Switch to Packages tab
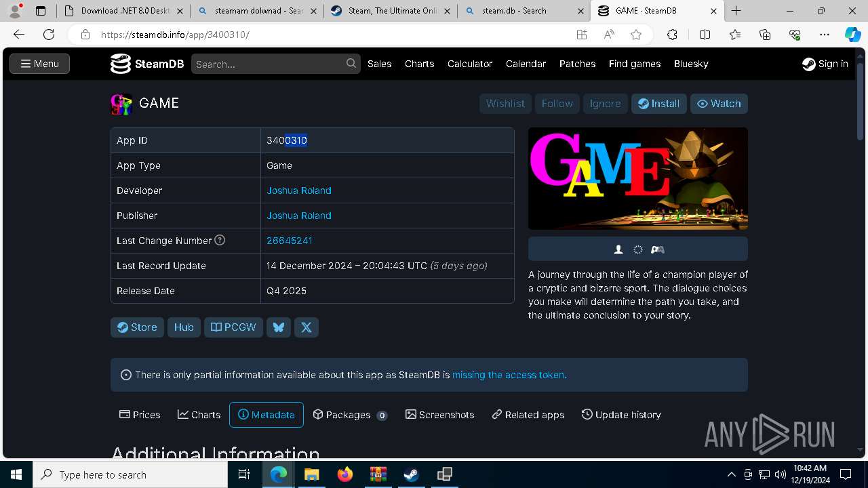 click(350, 415)
